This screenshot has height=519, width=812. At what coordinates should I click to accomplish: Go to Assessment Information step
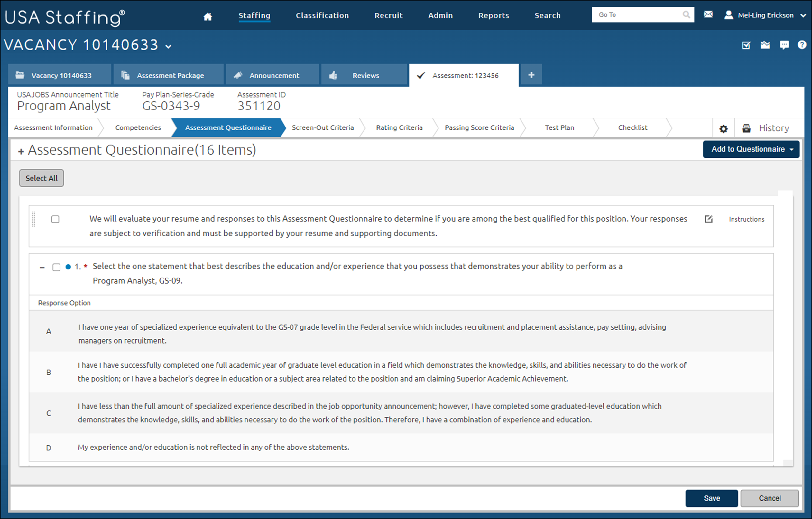point(53,127)
